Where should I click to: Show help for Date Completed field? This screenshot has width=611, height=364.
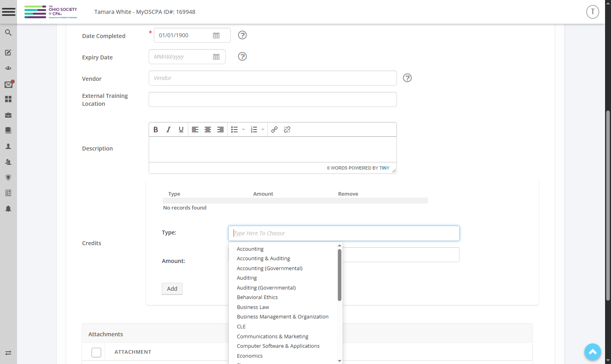click(x=242, y=35)
